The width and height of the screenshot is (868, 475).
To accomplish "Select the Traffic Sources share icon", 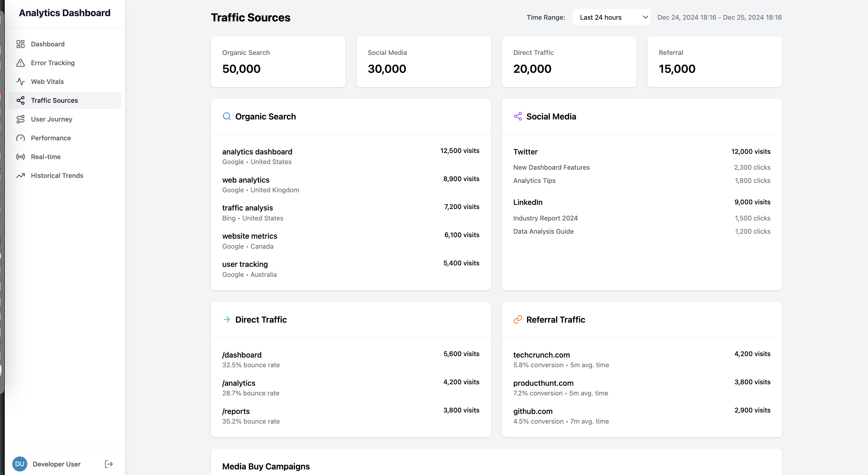I will tap(21, 100).
